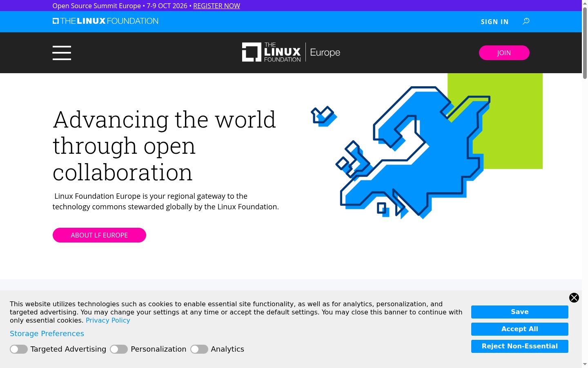Click the Storage Preferences link

click(x=47, y=334)
